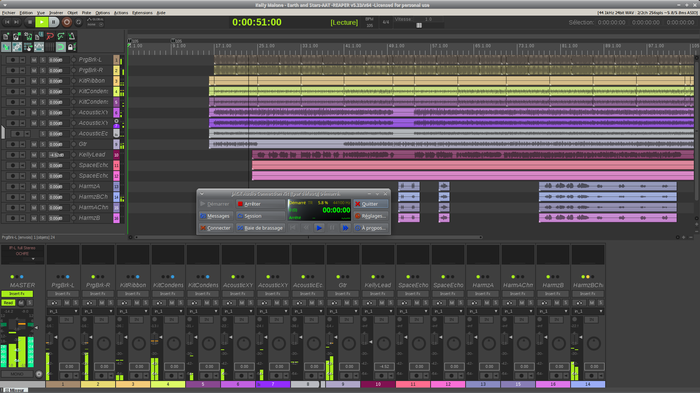Mute the HarmzB track in track list
Screen dimensions: 700x393
34,218
